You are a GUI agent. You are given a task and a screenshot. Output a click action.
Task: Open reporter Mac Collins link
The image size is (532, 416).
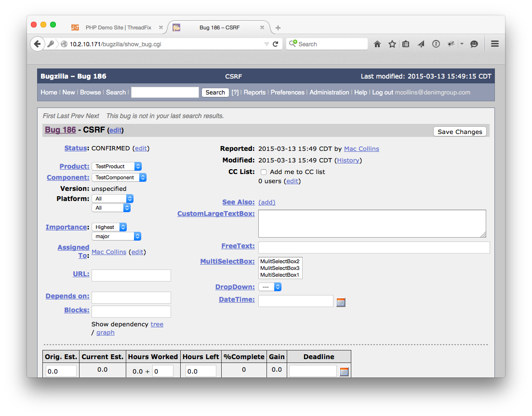(x=361, y=148)
